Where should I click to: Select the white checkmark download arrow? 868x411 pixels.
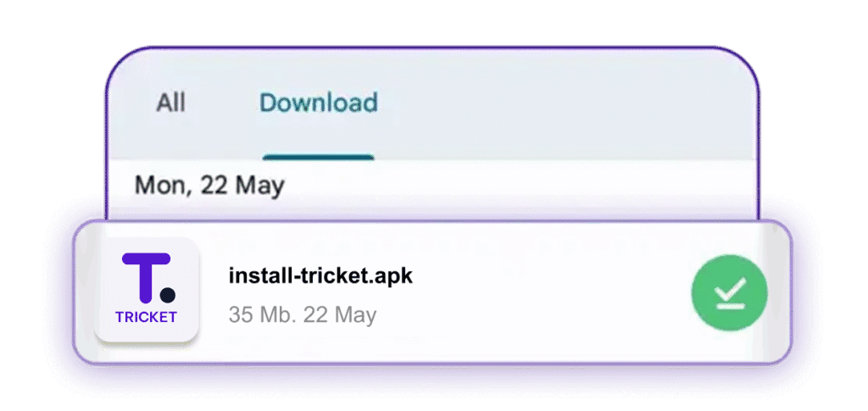(730, 293)
